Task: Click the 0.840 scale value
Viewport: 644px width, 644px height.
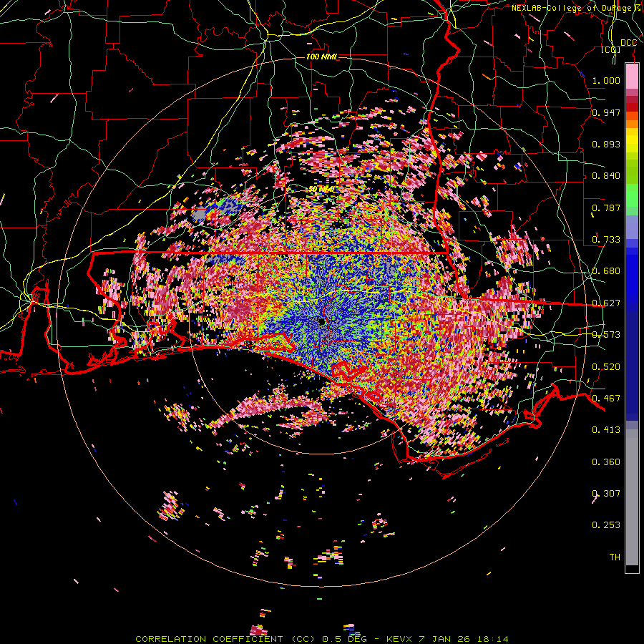Action: (606, 175)
